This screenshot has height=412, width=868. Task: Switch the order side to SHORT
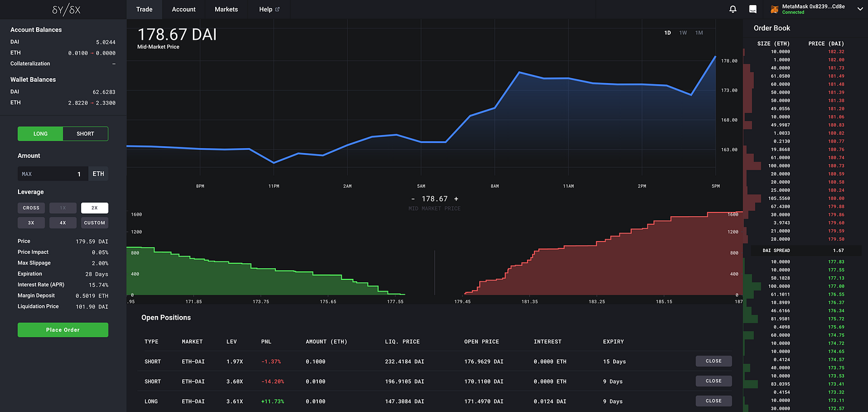86,134
